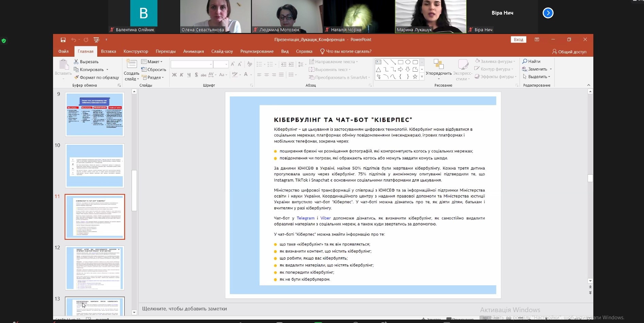
Task: Start slideshow from beginning via quick access icon
Action: point(96,40)
